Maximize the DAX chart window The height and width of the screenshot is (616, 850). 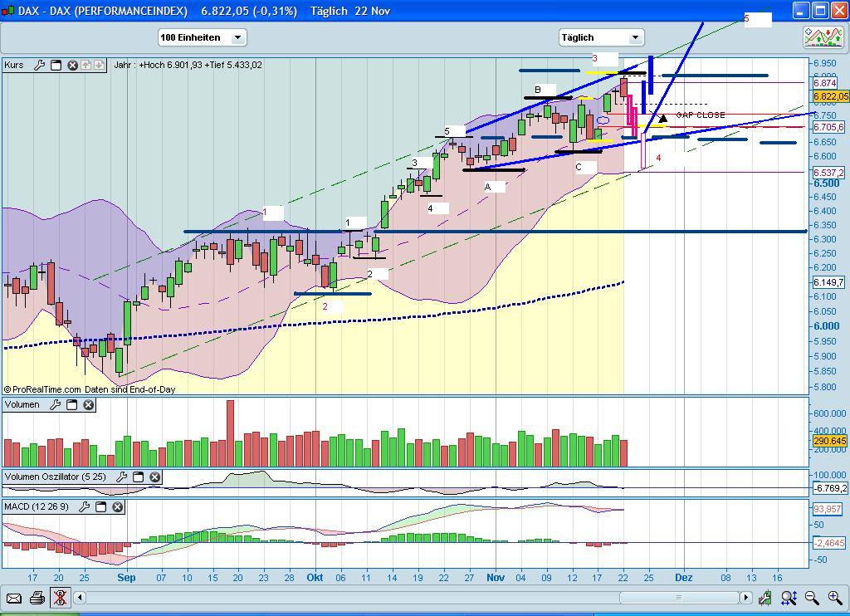820,10
